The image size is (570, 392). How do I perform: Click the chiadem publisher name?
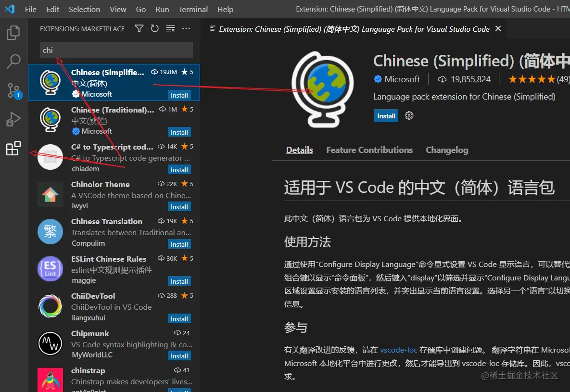[85, 169]
